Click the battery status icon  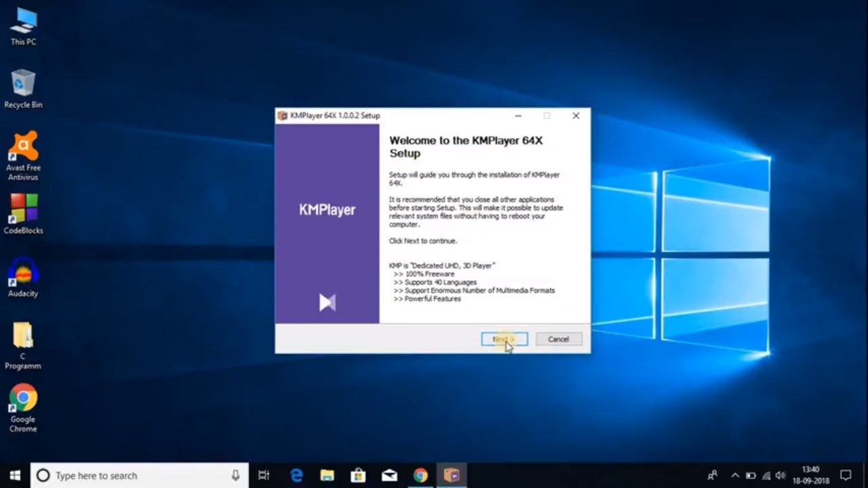(x=751, y=475)
